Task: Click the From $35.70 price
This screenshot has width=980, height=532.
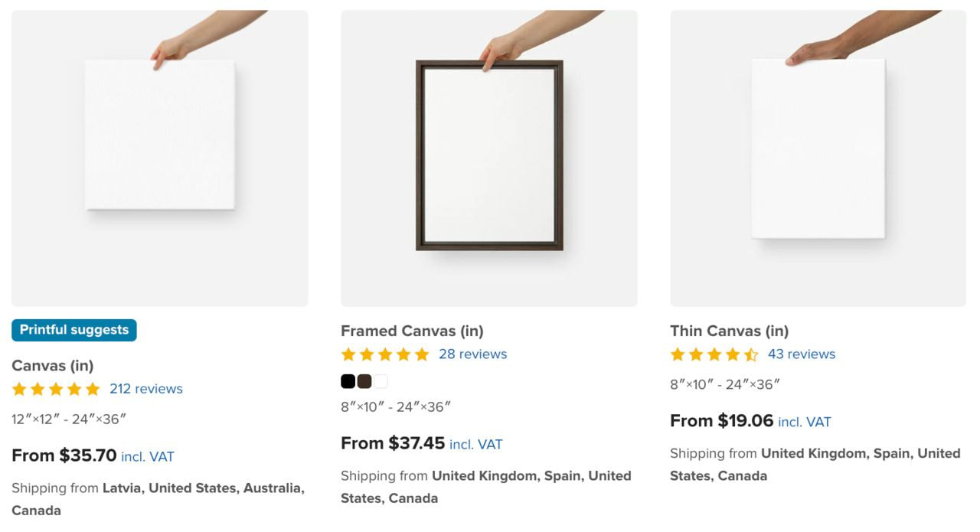Action: 64,455
